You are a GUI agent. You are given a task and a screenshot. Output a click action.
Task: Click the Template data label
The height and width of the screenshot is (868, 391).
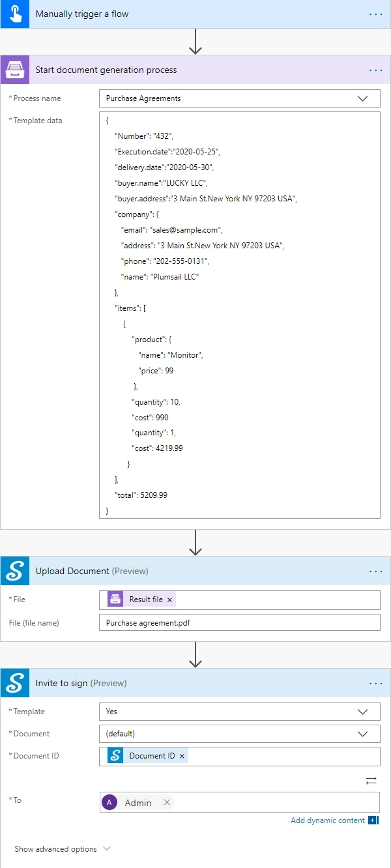pyautogui.click(x=38, y=121)
